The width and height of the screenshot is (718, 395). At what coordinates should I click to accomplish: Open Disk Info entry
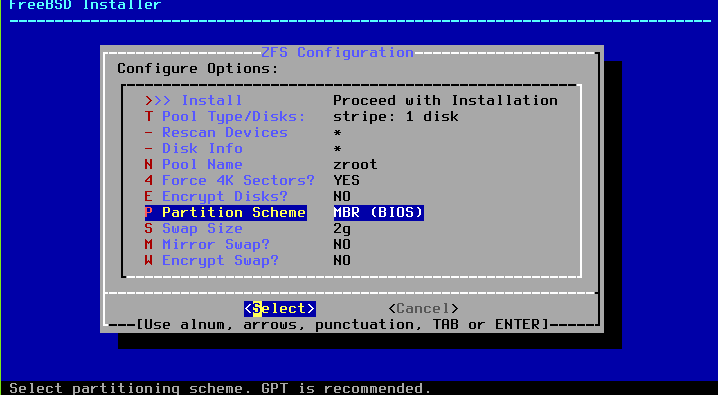[193, 148]
